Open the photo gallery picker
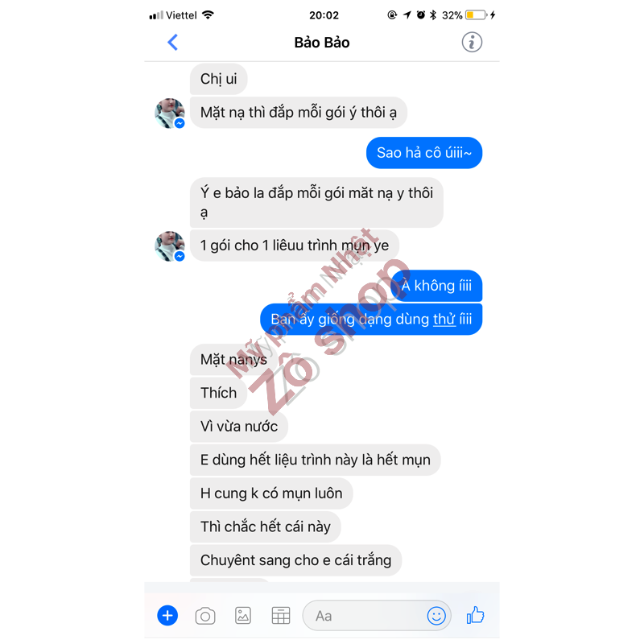Image resolution: width=644 pixels, height=644 pixels. pyautogui.click(x=243, y=616)
